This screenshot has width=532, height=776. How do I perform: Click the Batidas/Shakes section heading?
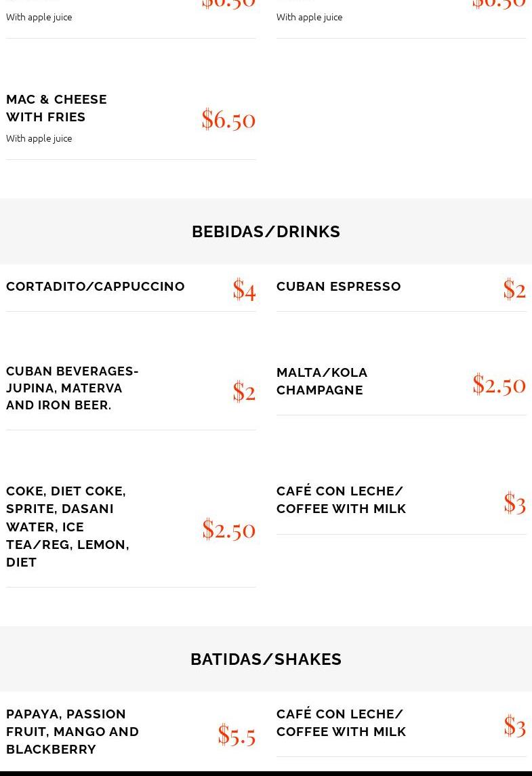tap(266, 659)
